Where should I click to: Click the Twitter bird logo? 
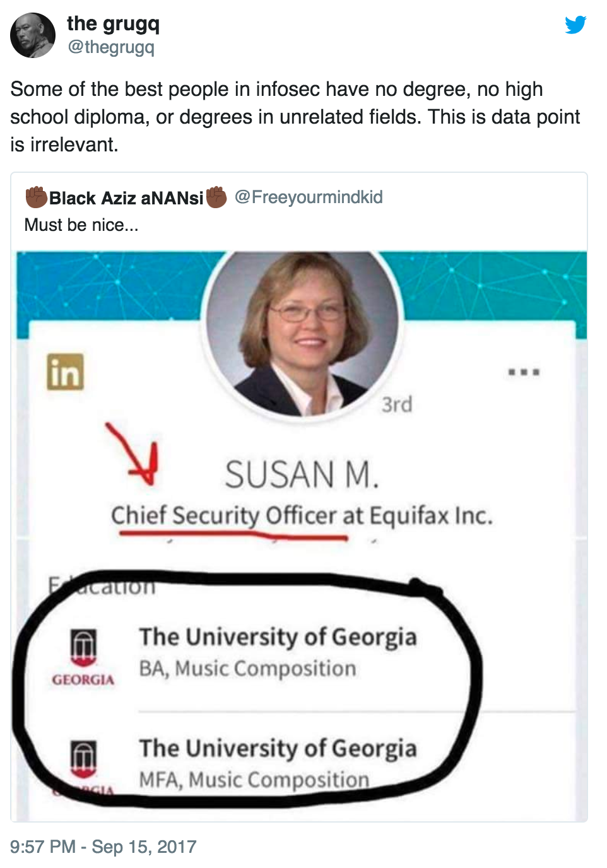pyautogui.click(x=575, y=25)
